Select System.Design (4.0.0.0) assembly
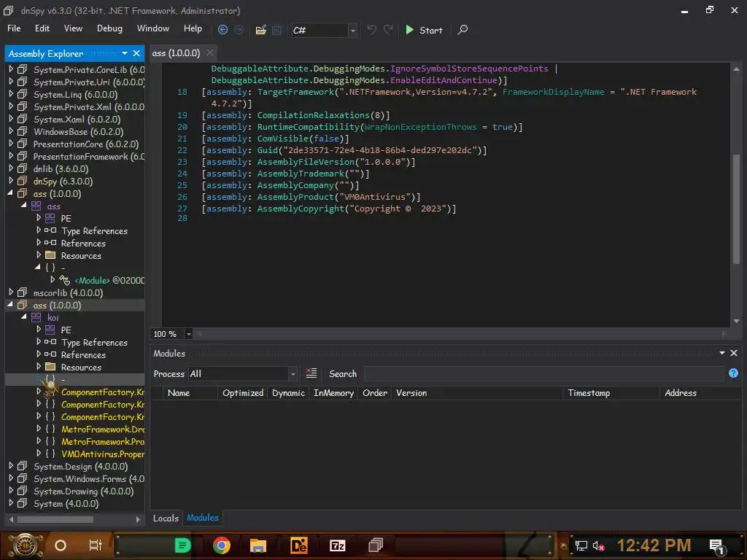Viewport: 747px width, 560px height. 80,466
